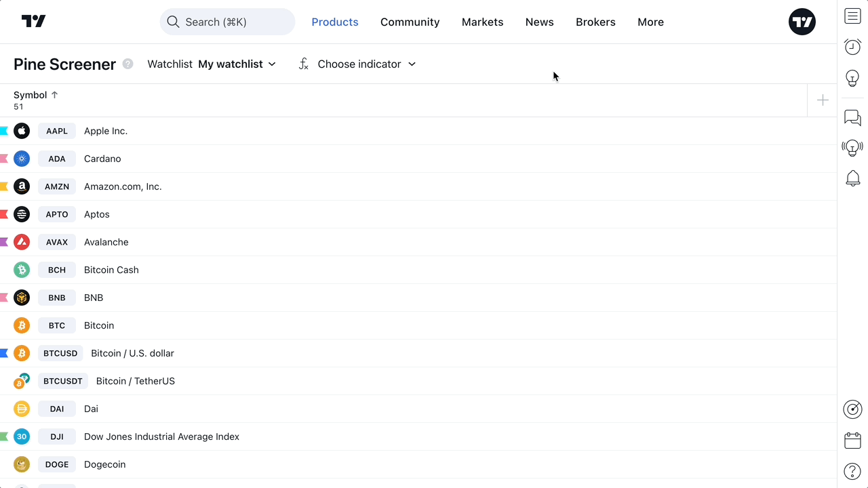Click the Dogecoin logo in DOGE row
Screen dimensions: 868x488
[22, 464]
